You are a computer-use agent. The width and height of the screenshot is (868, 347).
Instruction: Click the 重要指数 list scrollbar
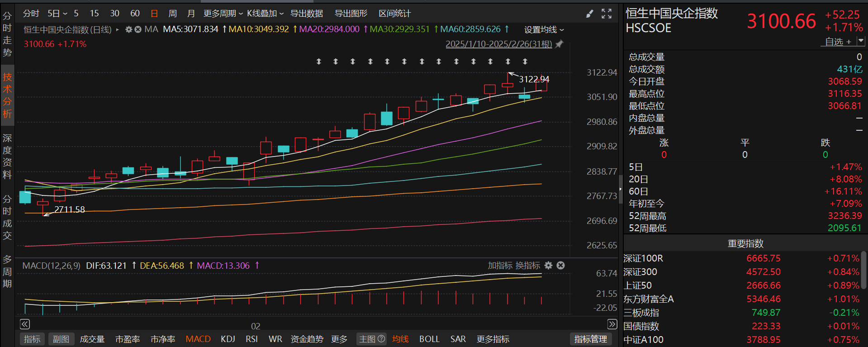[x=864, y=270]
